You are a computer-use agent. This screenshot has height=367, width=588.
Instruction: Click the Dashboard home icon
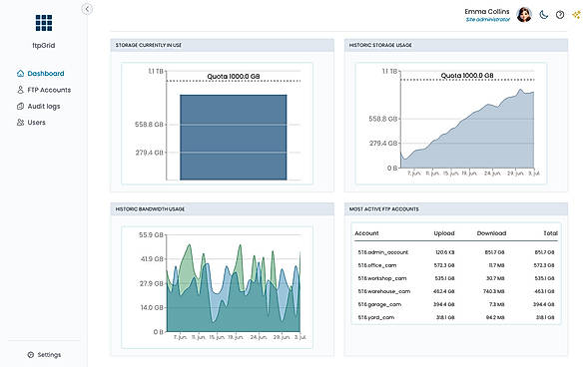(20, 74)
